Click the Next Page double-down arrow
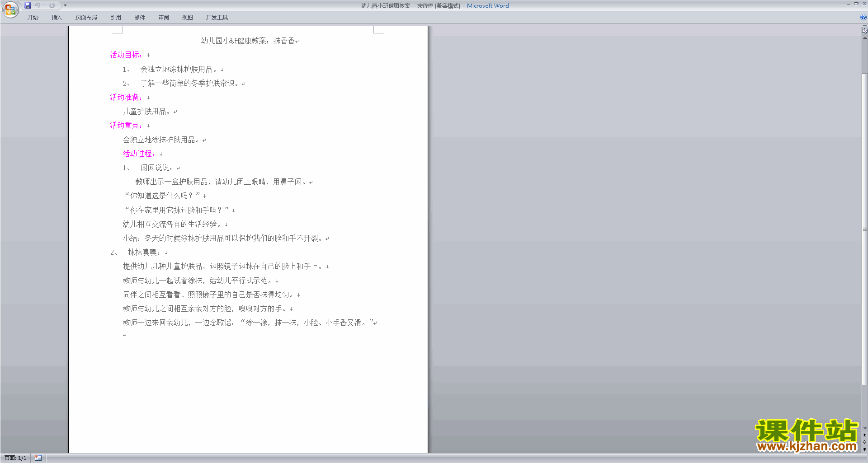868x463 pixels. pos(864,449)
